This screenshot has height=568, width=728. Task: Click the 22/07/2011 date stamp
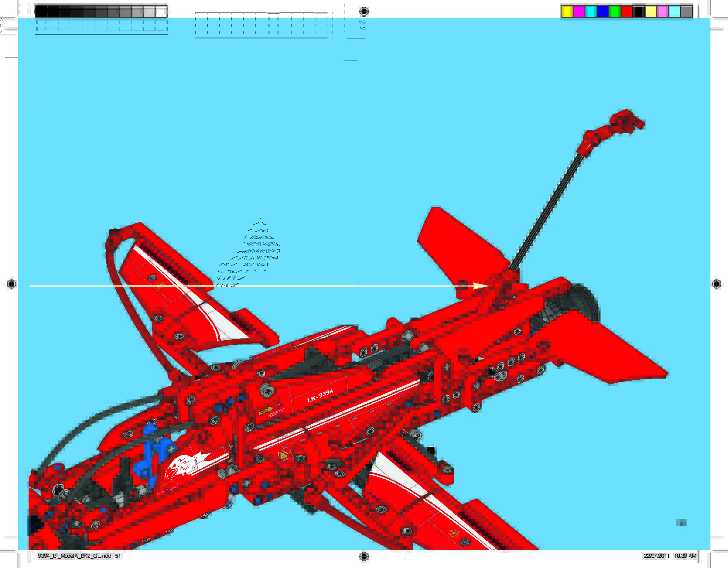click(x=656, y=556)
